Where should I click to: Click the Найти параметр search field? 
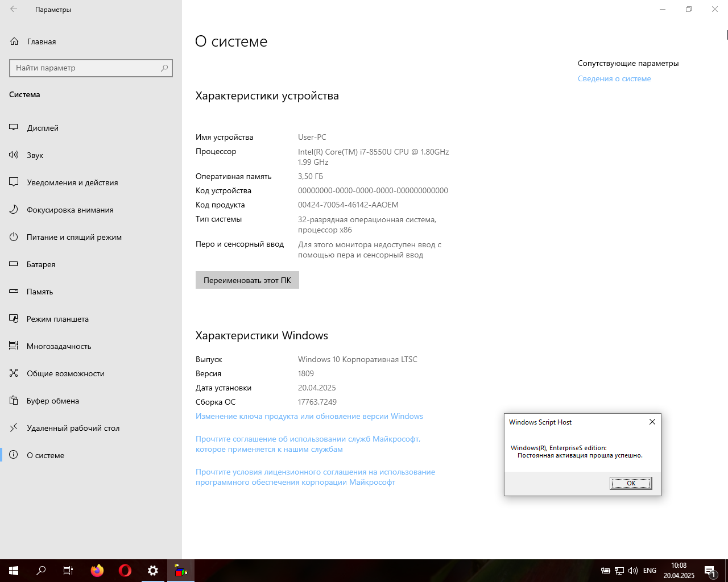tap(91, 68)
